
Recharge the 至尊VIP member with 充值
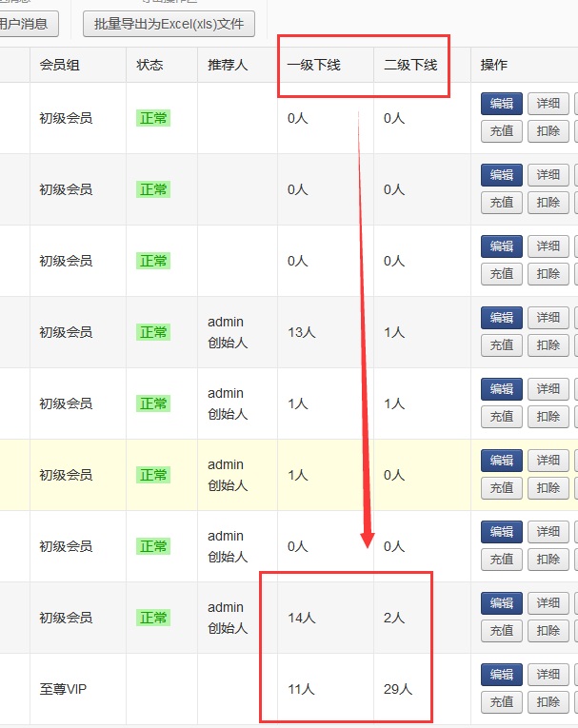point(502,702)
